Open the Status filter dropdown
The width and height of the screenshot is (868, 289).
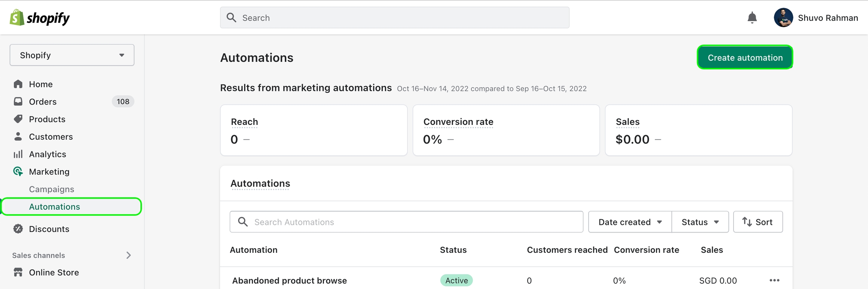point(700,222)
